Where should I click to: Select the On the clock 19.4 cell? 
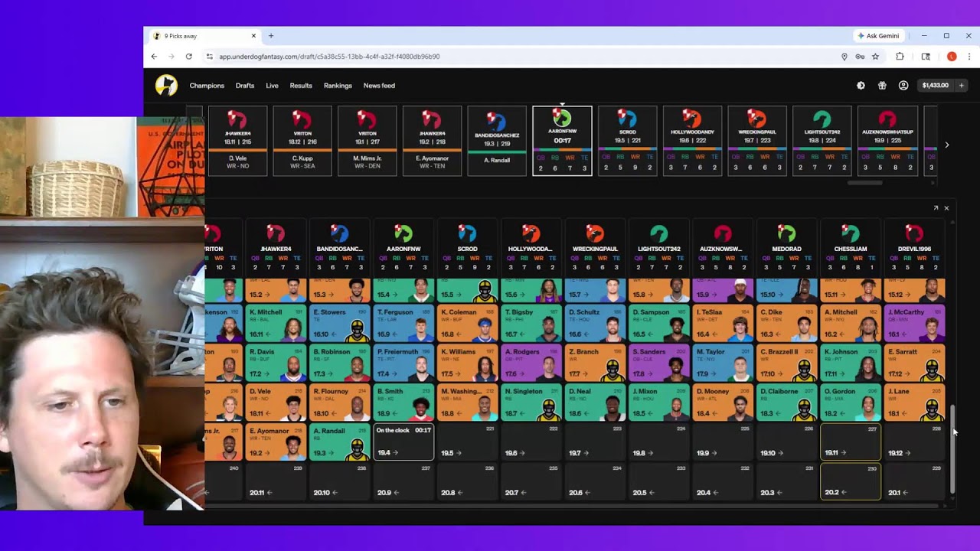(403, 442)
